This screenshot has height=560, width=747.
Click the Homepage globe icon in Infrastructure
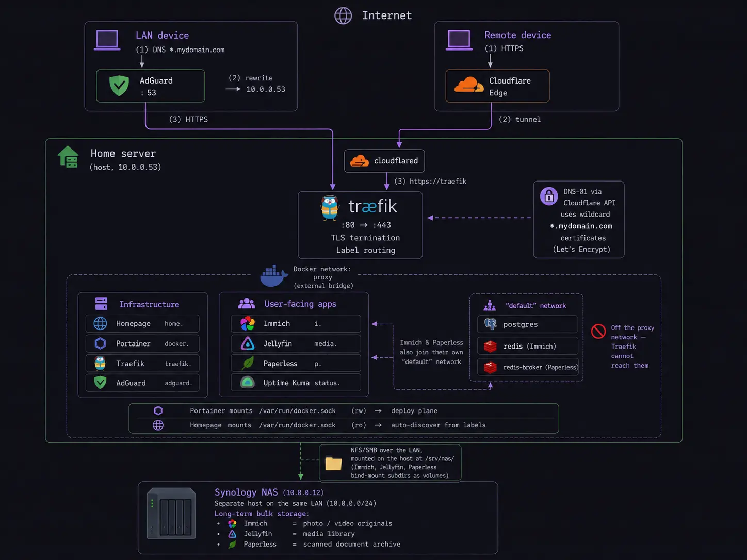click(100, 323)
